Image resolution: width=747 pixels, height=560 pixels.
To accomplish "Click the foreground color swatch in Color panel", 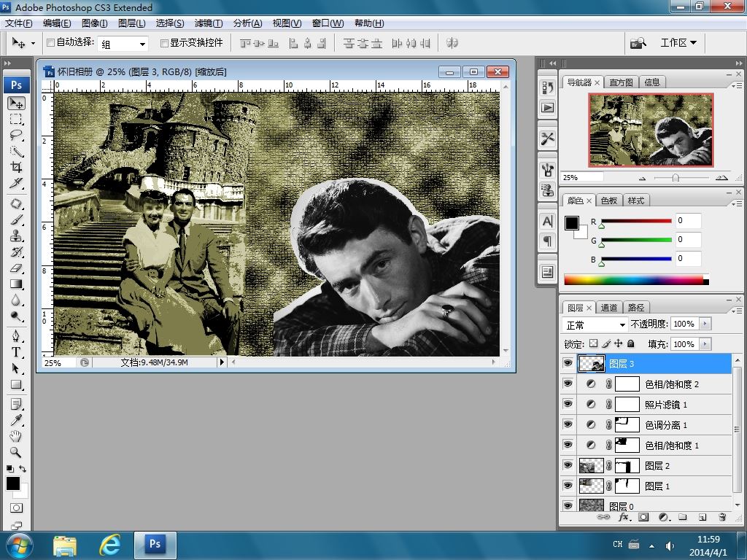I will tap(572, 223).
